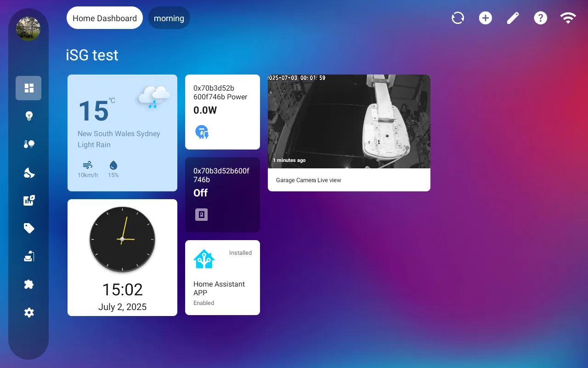The image size is (588, 368).
Task: Click the Wi-Fi status icon
Action: 568,18
